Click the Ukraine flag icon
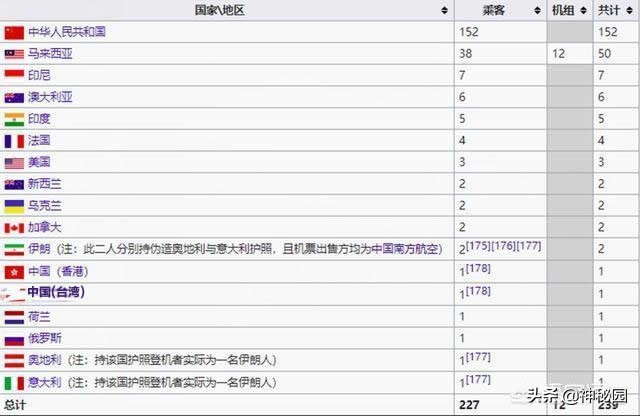The width and height of the screenshot is (640, 416). pos(14,206)
